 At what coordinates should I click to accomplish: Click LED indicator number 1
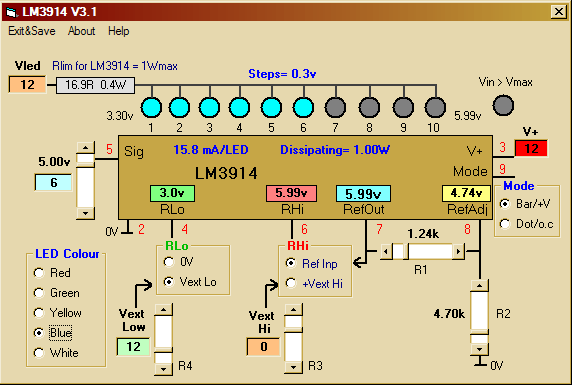pyautogui.click(x=151, y=107)
